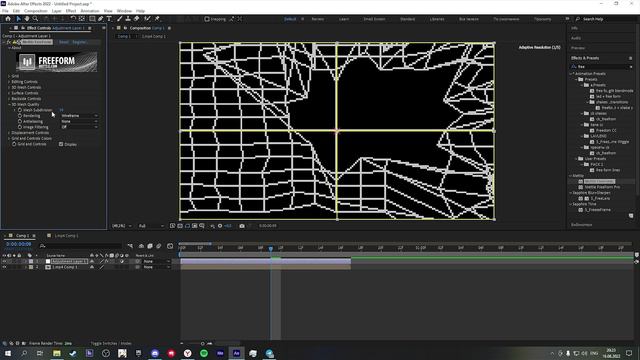
Task: Select the Roto Brush tool
Action: 147,19
